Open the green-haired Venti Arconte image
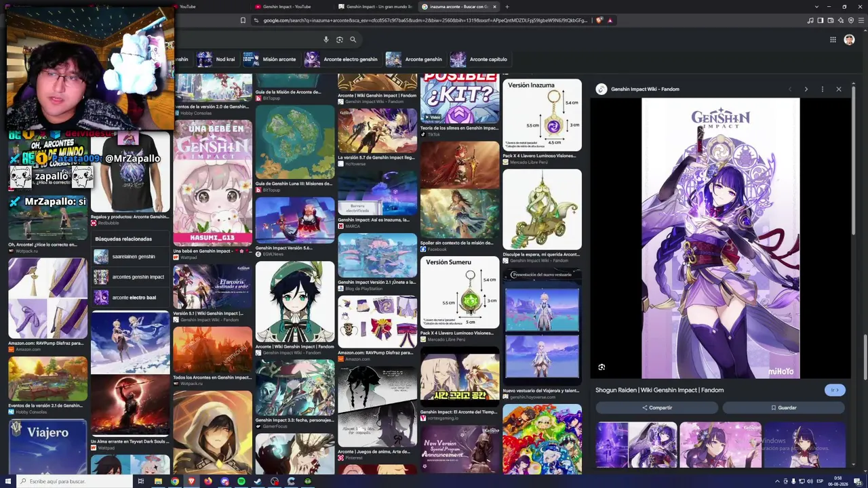Viewport: 868px width, 488px height. 295,302
